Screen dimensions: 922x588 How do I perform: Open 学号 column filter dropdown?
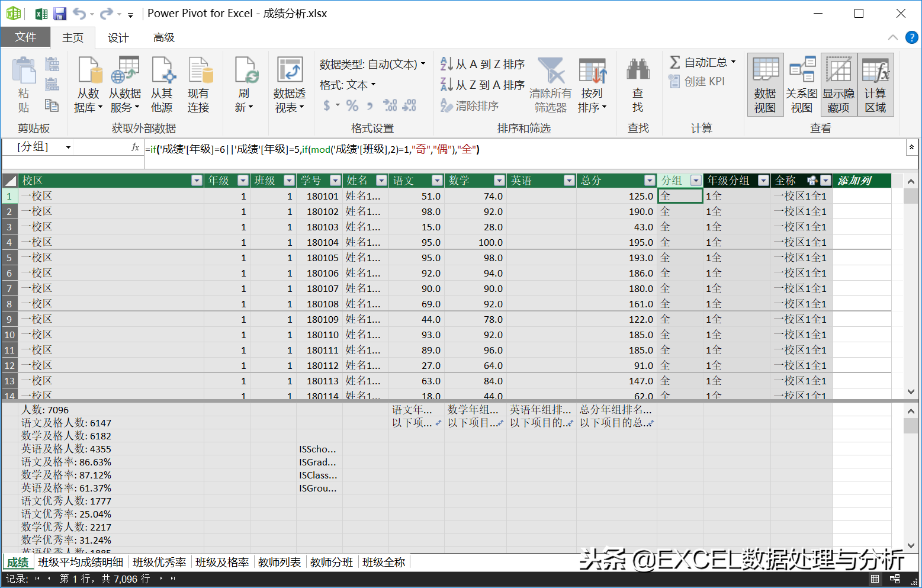coord(335,181)
